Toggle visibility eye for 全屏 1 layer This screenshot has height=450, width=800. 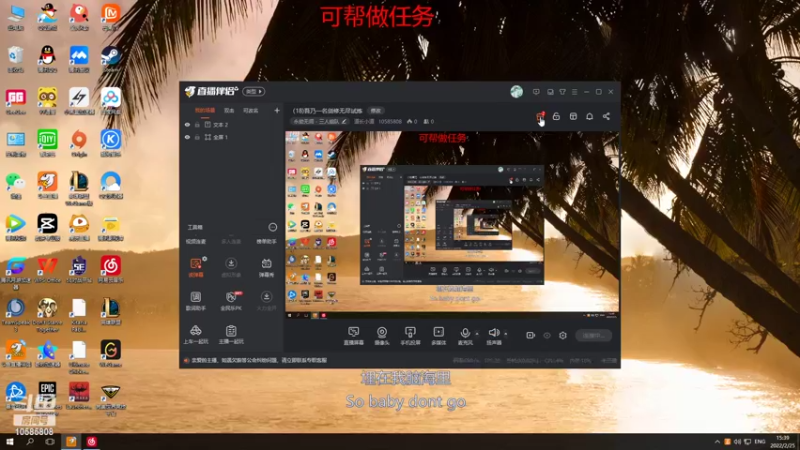(x=187, y=137)
